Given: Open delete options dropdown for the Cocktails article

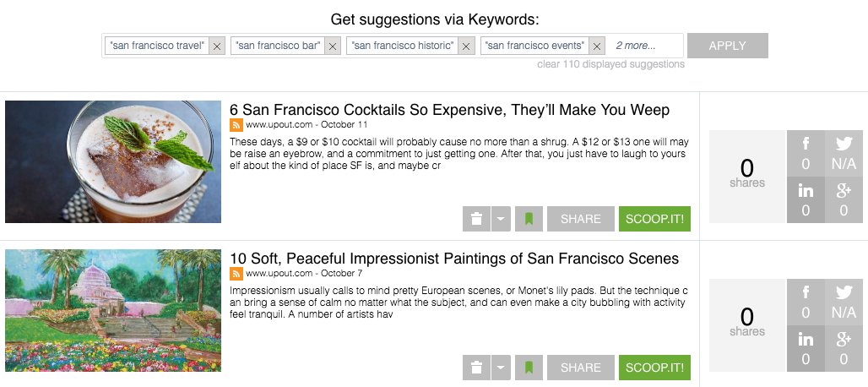Looking at the screenshot, I should coord(500,219).
